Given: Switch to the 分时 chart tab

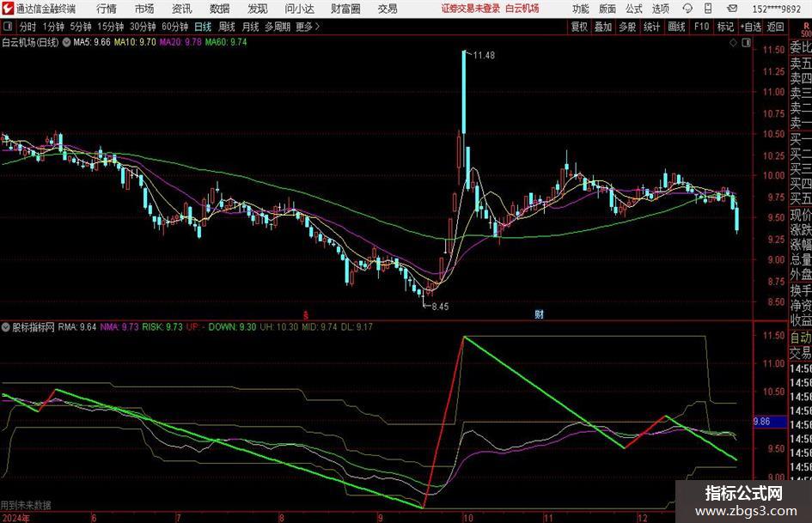Looking at the screenshot, I should click(27, 27).
